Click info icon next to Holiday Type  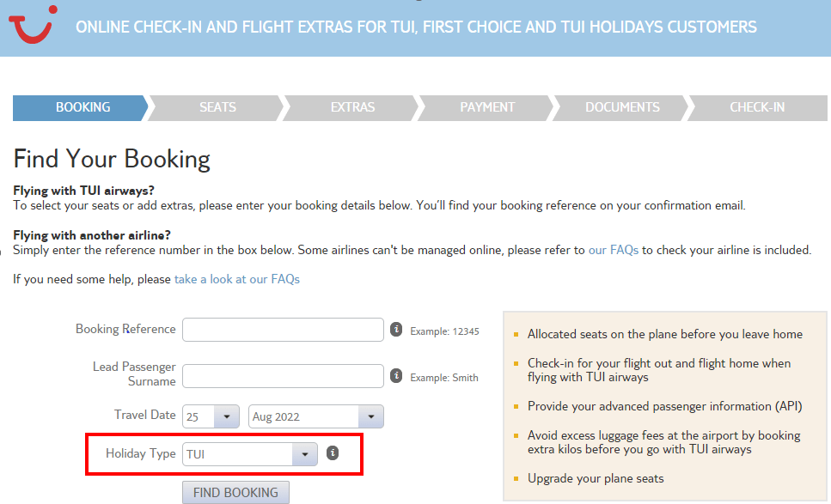(333, 453)
